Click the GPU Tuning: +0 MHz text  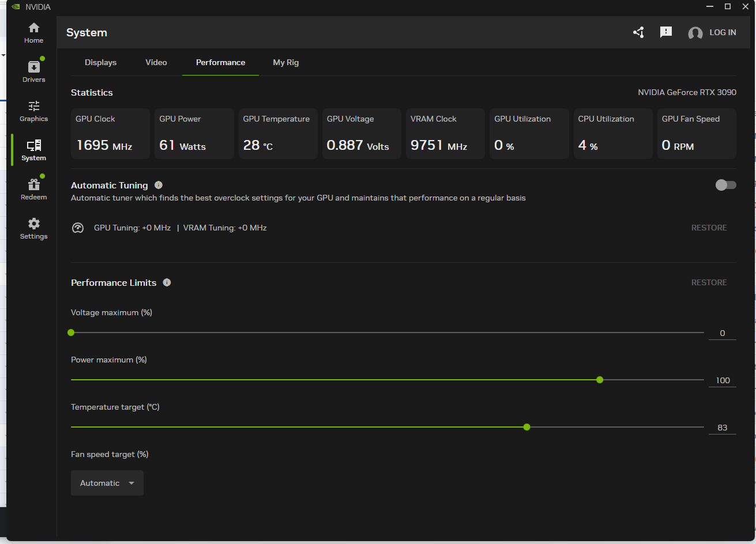click(x=132, y=228)
